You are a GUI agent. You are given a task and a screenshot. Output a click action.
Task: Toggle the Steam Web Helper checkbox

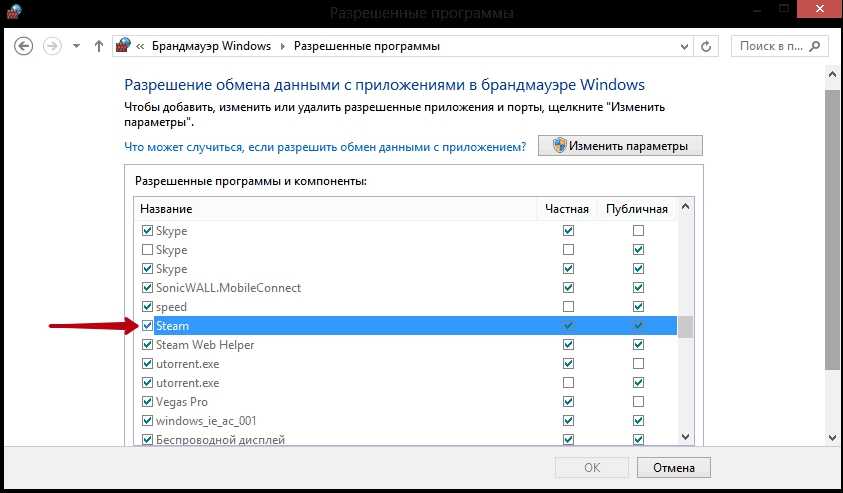(x=148, y=345)
